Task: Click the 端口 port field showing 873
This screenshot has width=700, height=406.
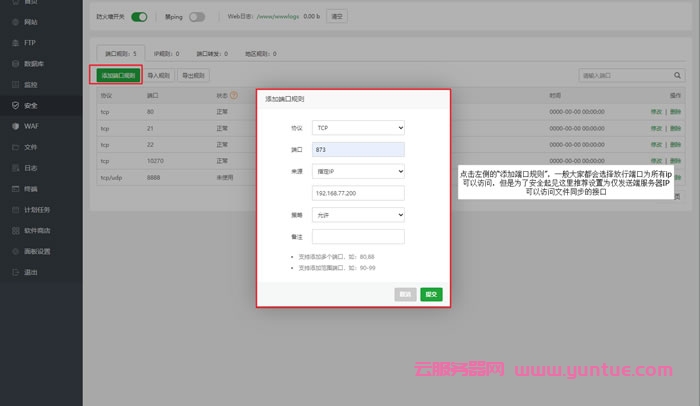Action: 358,150
